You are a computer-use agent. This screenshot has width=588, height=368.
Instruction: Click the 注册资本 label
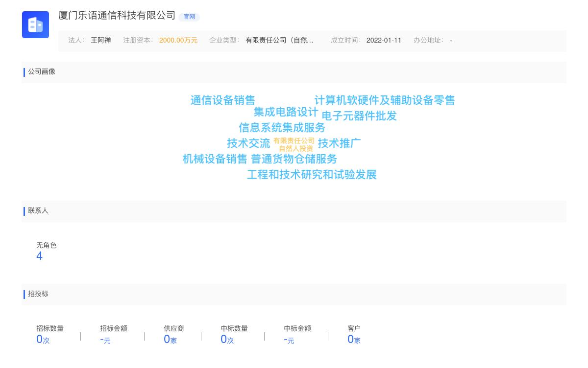[138, 41]
